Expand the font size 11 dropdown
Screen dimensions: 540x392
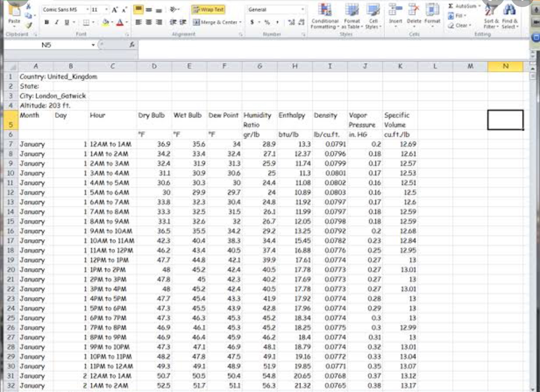106,9
